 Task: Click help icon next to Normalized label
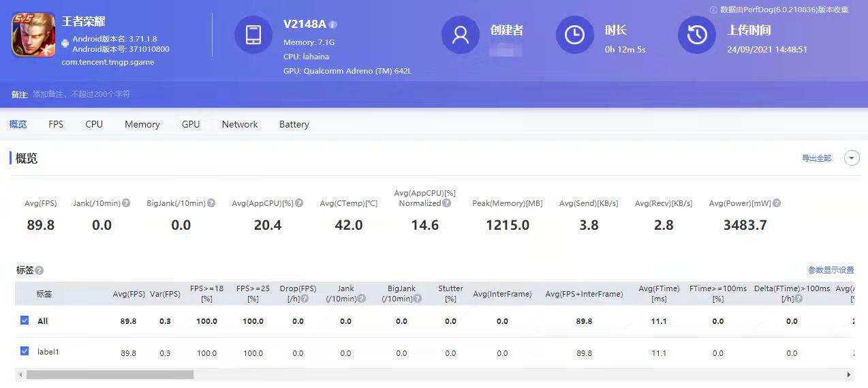pos(446,203)
